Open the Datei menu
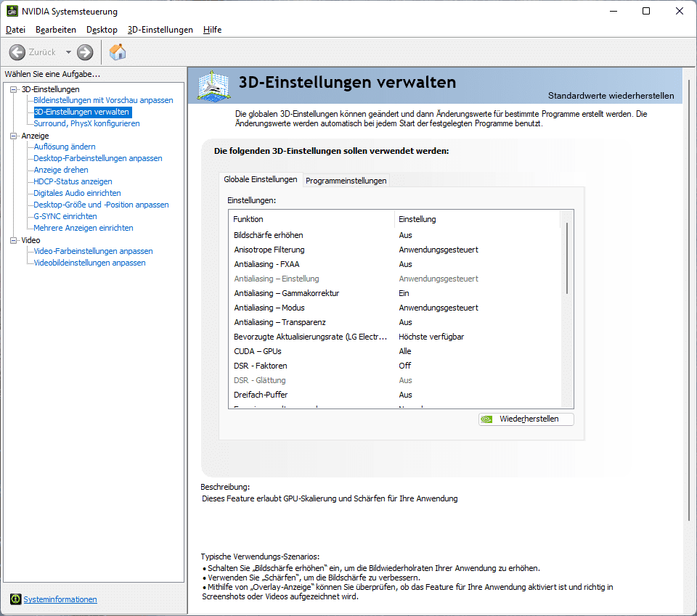The height and width of the screenshot is (616, 697). [15, 30]
